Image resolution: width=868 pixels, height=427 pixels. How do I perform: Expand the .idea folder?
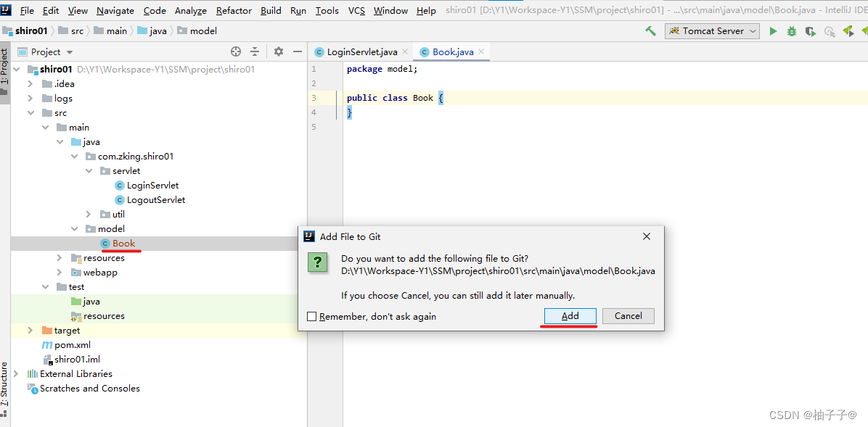[x=31, y=84]
